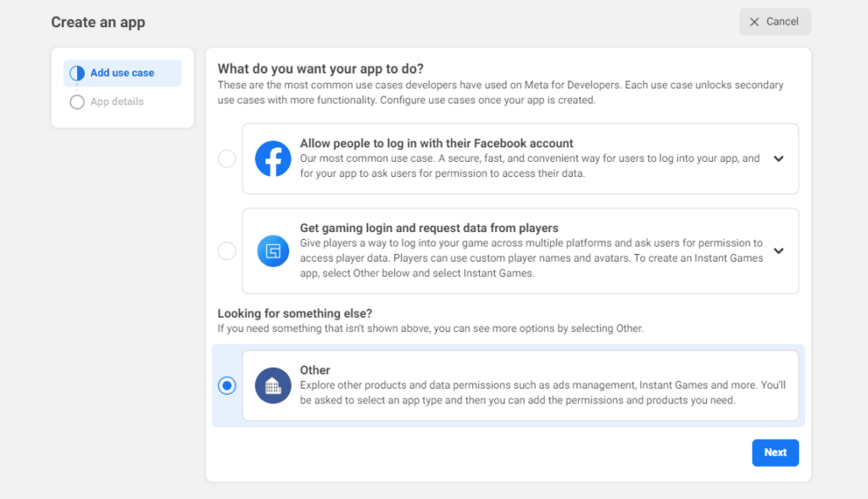The width and height of the screenshot is (868, 499).
Task: Choose the Get gaming login card title
Action: (x=429, y=228)
